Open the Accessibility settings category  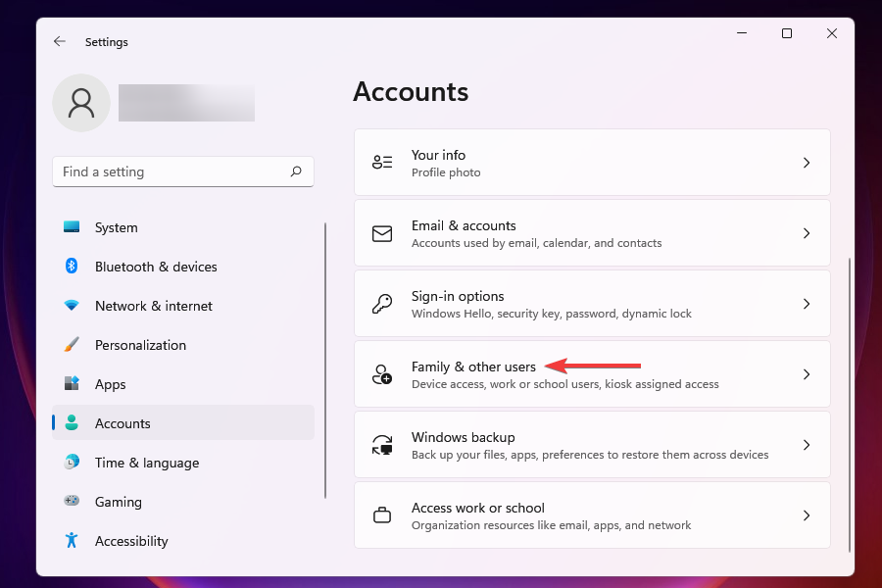[x=130, y=541]
